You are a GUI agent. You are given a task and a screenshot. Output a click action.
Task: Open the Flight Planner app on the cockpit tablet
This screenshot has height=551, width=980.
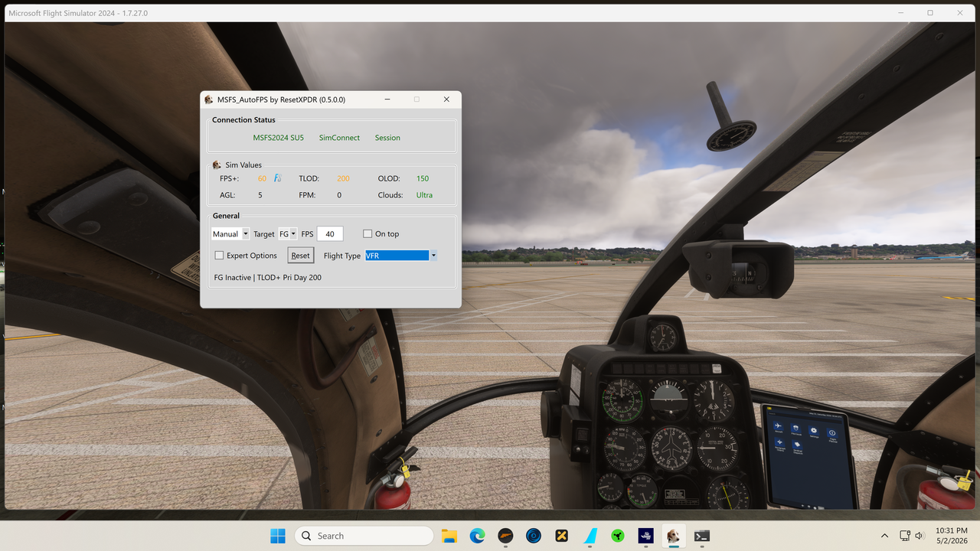832,435
